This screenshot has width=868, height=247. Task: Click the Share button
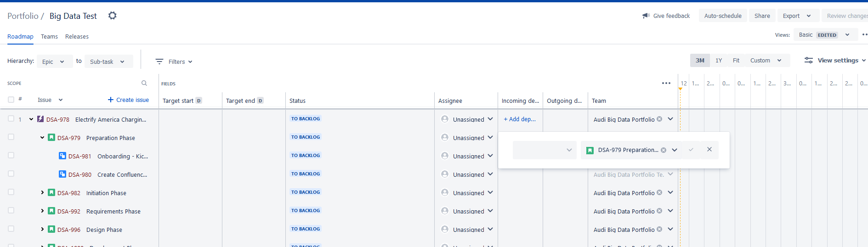(762, 16)
